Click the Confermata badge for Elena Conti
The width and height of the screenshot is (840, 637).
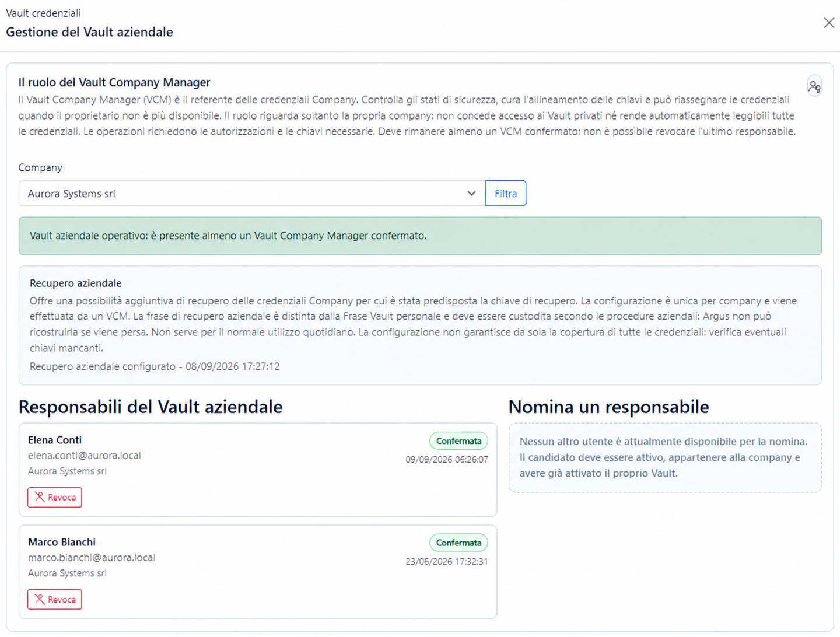point(459,441)
